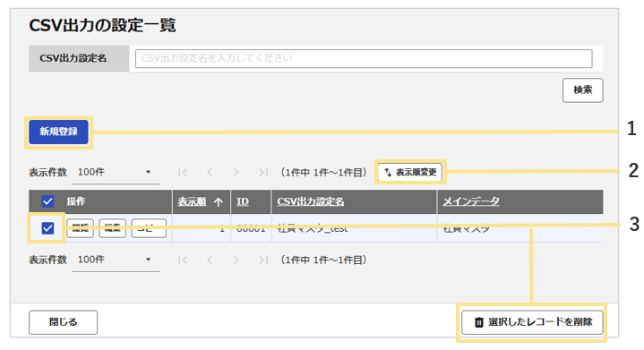Click the lower (1件中 1件～1件目) count text
This screenshot has width=644, height=350.
point(323,260)
